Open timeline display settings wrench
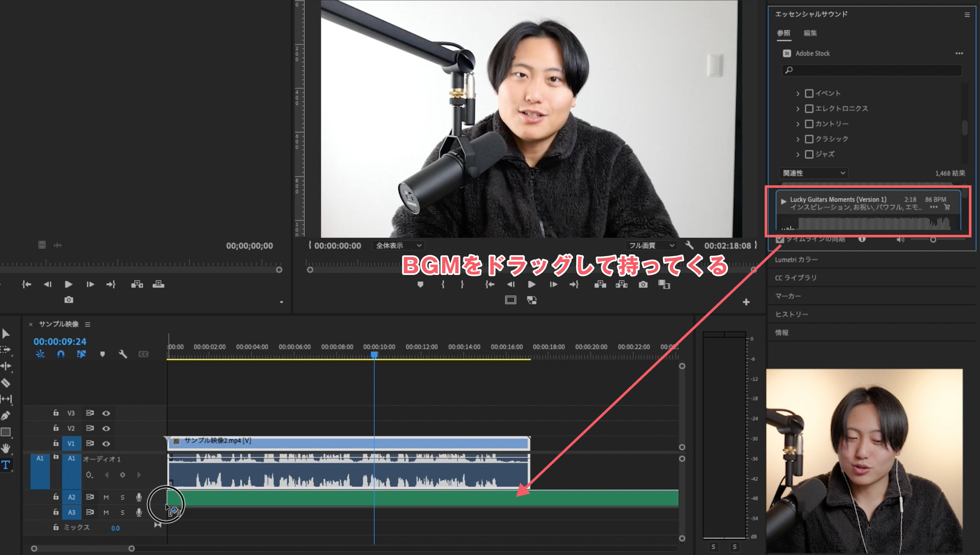980x555 pixels. click(x=123, y=354)
